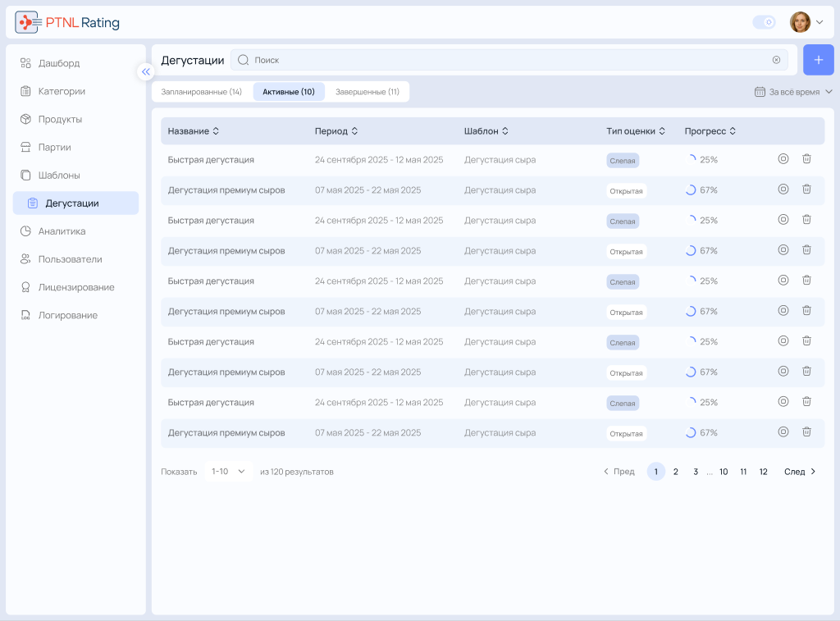Open page 3 in pagination
This screenshot has width=840, height=621.
(x=696, y=472)
